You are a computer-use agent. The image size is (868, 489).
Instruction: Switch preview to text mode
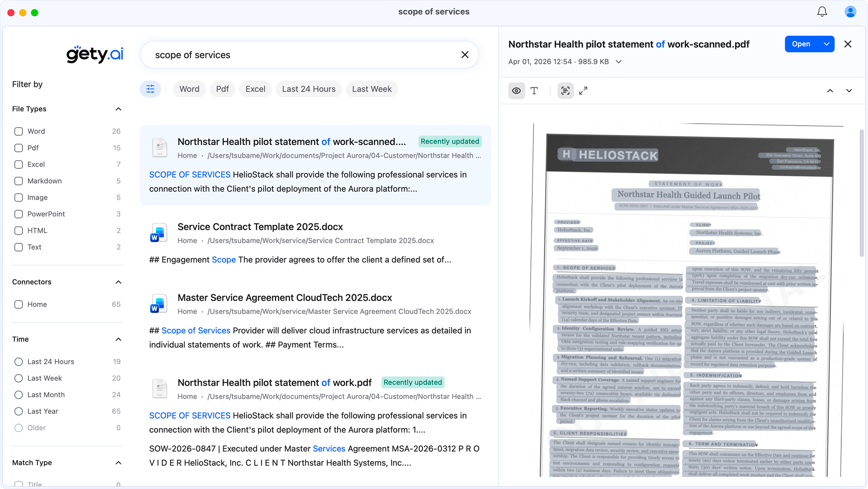tap(534, 91)
